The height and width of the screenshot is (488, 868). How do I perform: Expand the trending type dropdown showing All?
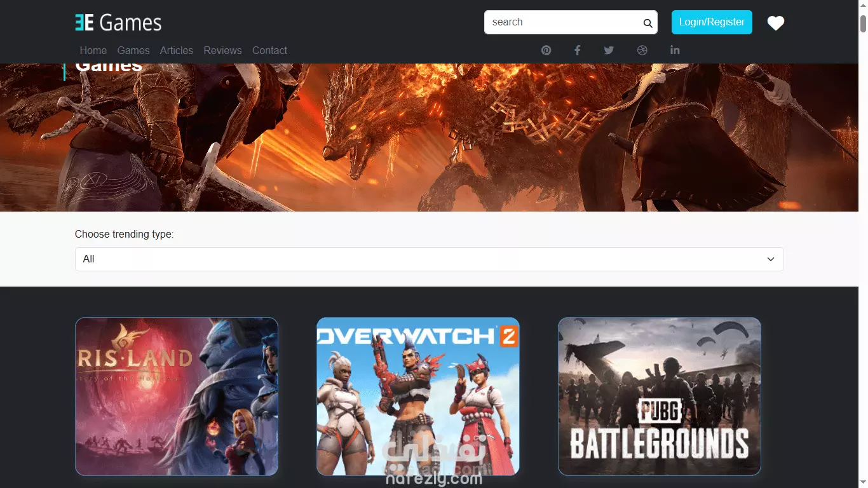tap(430, 259)
